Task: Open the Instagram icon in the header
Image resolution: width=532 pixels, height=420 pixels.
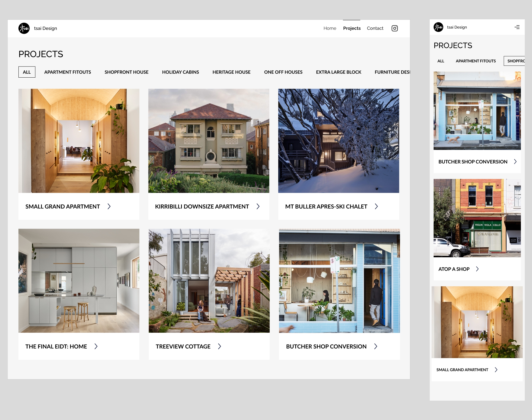Action: pyautogui.click(x=394, y=28)
